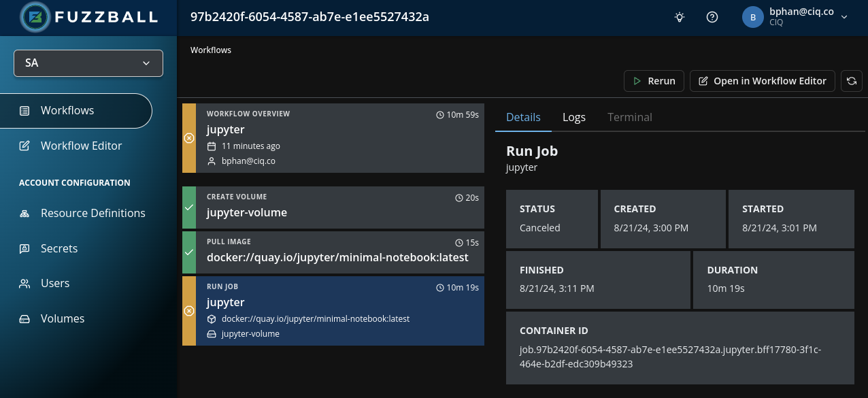Click the Secrets sidebar icon

[x=24, y=248]
